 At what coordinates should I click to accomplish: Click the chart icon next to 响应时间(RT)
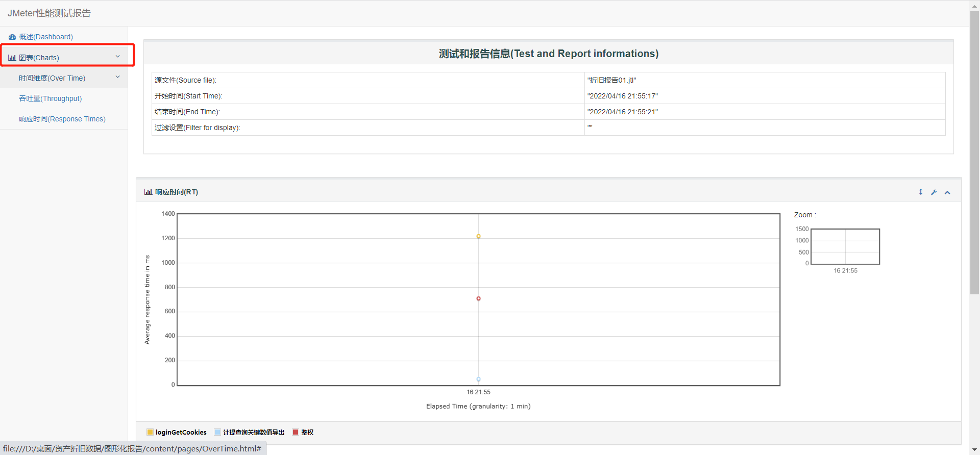click(x=148, y=192)
